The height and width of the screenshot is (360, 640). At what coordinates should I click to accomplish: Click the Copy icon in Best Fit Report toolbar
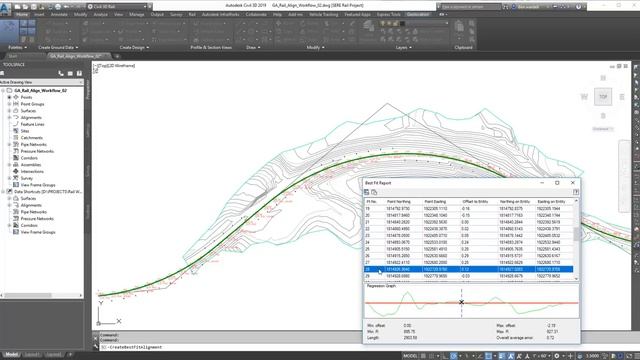pyautogui.click(x=374, y=192)
